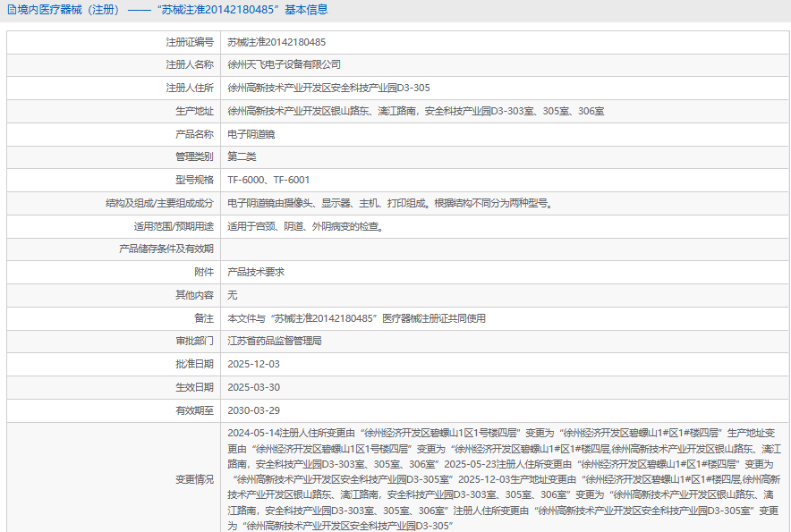
Task: Click the value '无' in the 其他内容 row
Action: (232, 295)
